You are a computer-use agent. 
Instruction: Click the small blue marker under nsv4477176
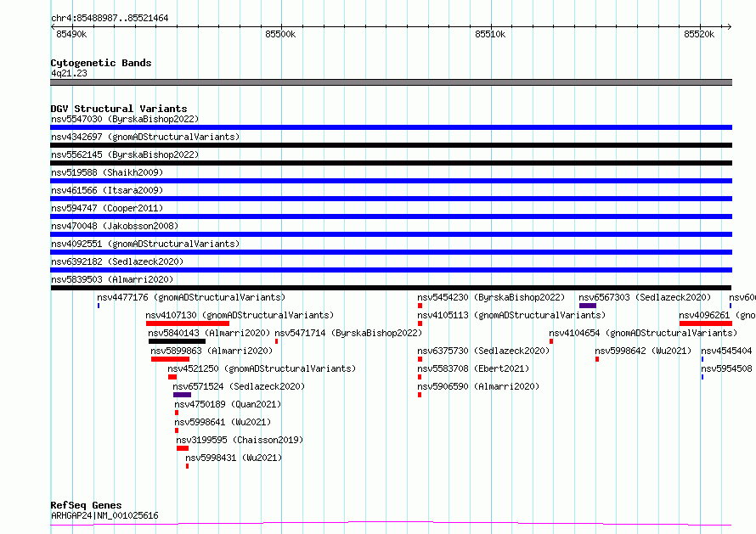click(x=99, y=306)
